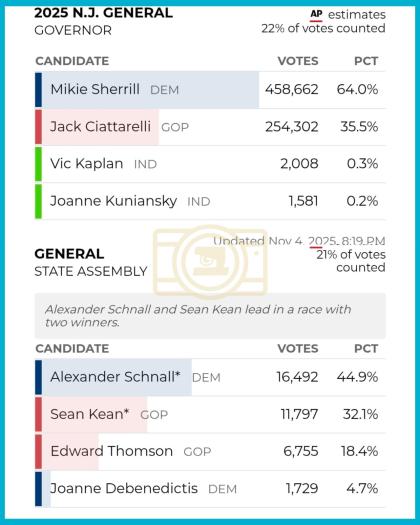Select Mikie Sherrill's blue party color bar

click(39, 90)
